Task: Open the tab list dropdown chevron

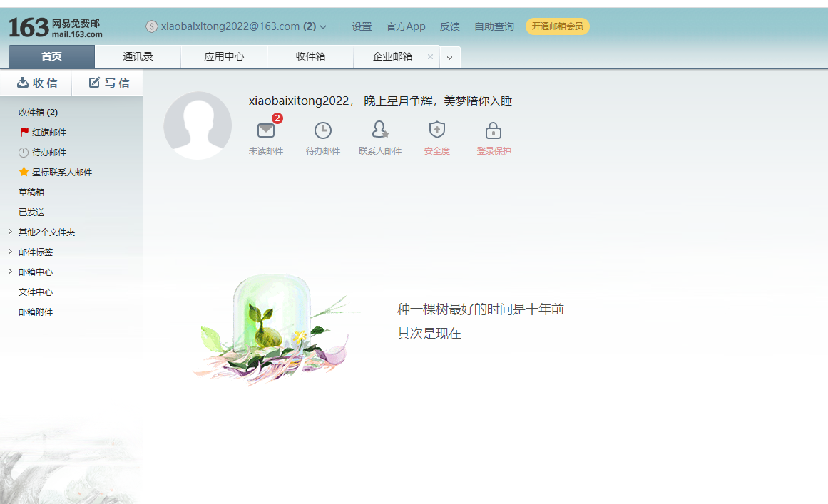Action: point(450,57)
